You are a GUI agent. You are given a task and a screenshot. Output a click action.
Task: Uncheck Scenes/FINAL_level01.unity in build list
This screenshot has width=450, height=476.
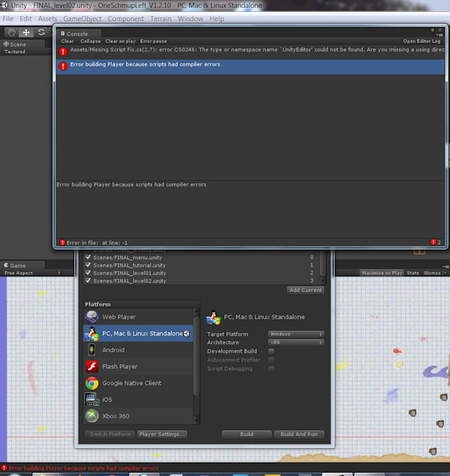click(88, 273)
